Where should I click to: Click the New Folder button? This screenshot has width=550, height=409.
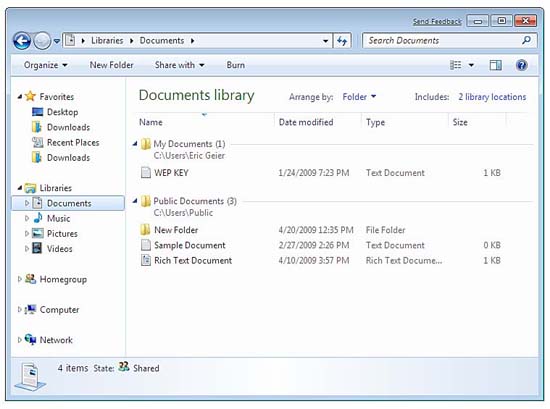(111, 65)
